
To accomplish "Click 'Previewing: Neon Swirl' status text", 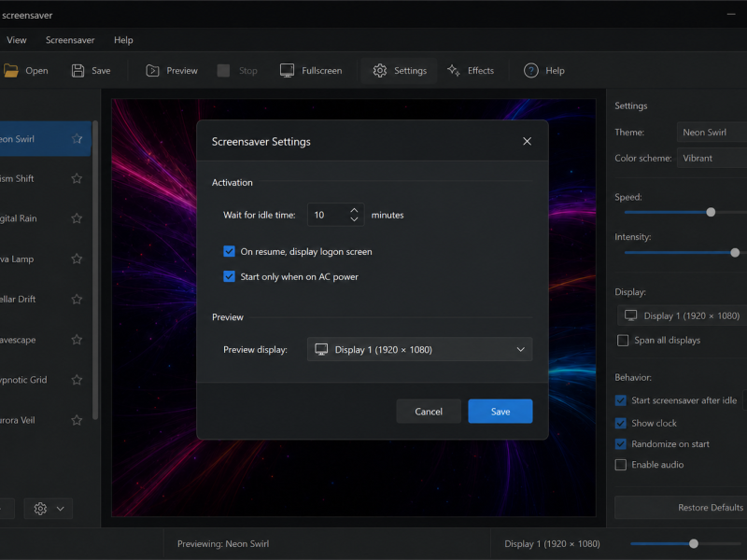I will pos(223,544).
